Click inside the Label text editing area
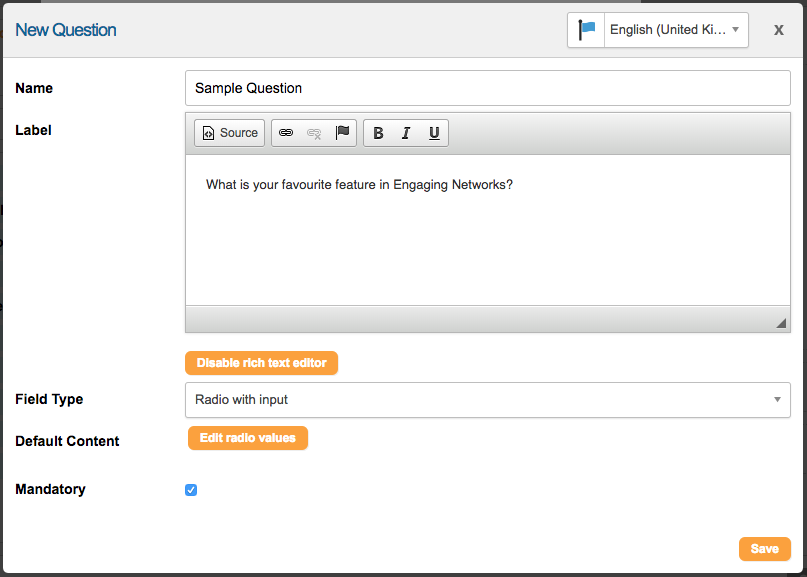Image resolution: width=807 pixels, height=577 pixels. coord(487,230)
